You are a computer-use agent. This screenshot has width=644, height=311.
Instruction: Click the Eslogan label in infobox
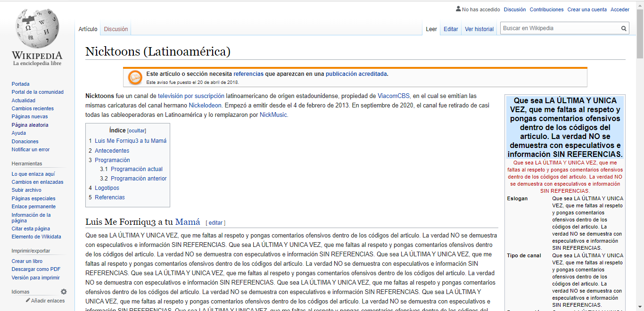tap(517, 198)
